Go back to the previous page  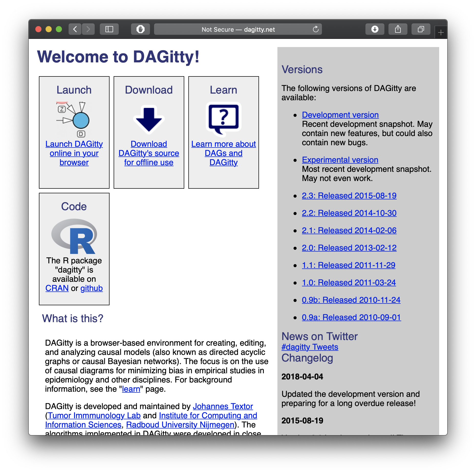tap(75, 29)
